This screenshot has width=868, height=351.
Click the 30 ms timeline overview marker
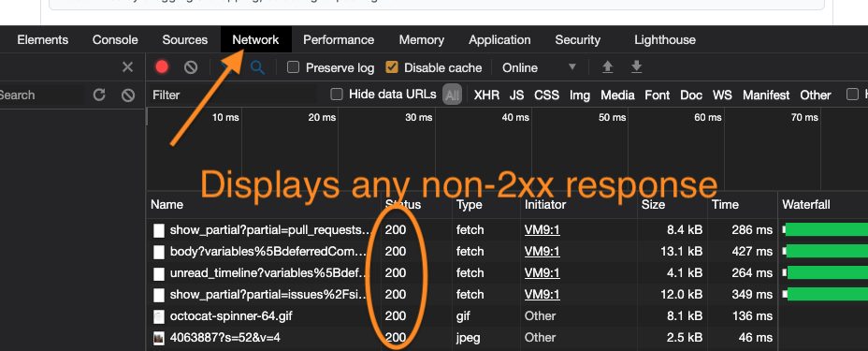pos(418,117)
